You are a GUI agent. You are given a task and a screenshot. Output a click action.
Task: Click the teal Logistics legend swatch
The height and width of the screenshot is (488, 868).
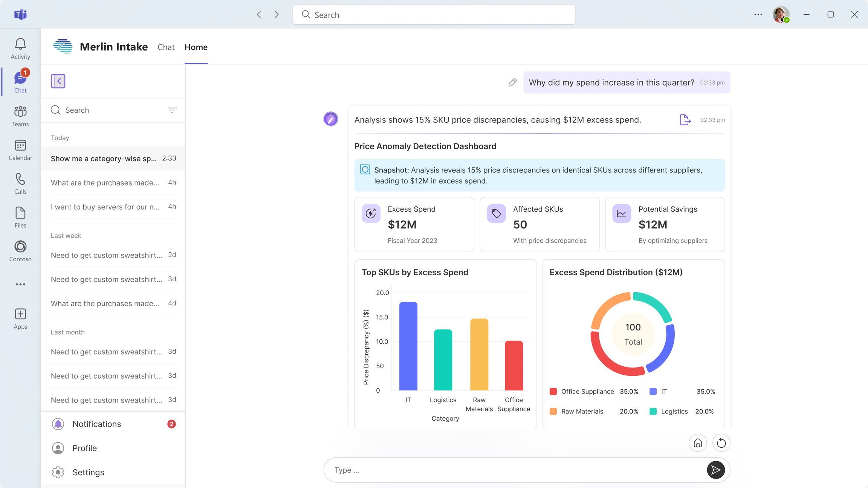pyautogui.click(x=653, y=412)
